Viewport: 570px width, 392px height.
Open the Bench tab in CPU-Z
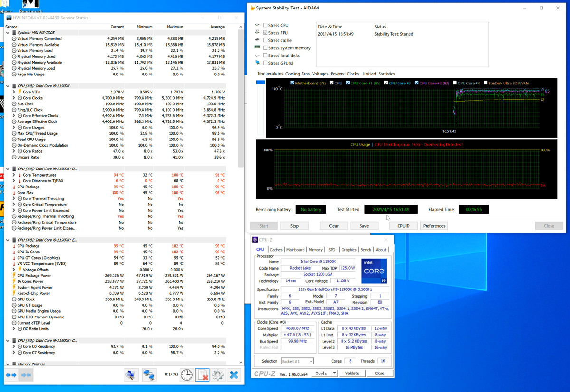(366, 250)
